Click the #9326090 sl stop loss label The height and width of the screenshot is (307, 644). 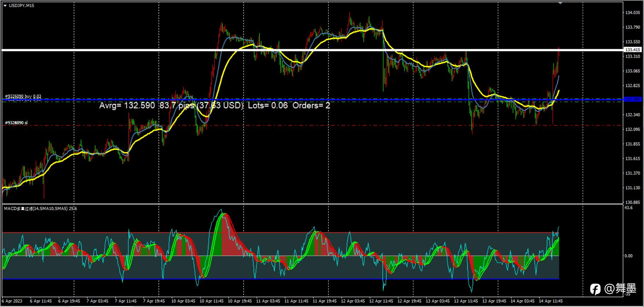point(16,123)
